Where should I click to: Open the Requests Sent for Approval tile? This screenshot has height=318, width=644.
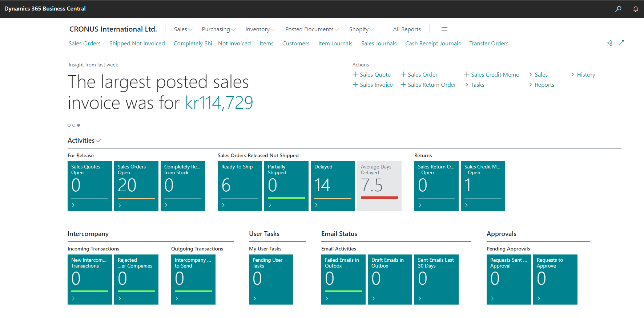click(509, 280)
